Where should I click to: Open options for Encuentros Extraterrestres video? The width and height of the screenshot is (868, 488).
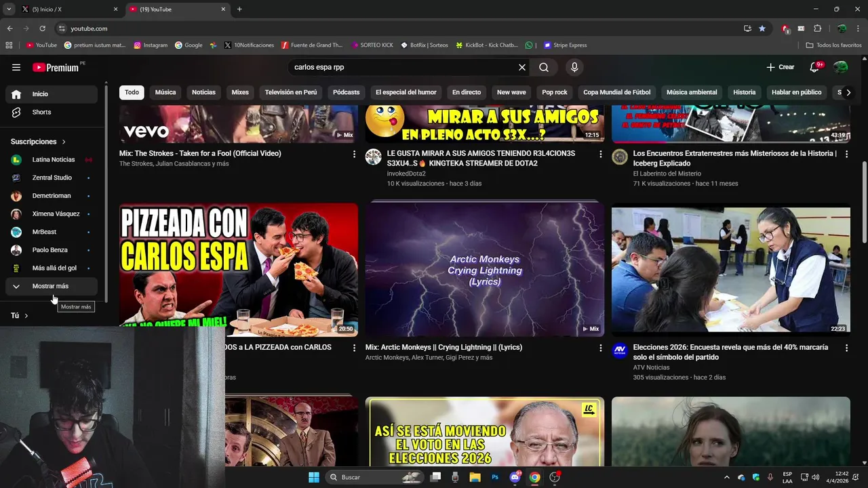pos(846,155)
